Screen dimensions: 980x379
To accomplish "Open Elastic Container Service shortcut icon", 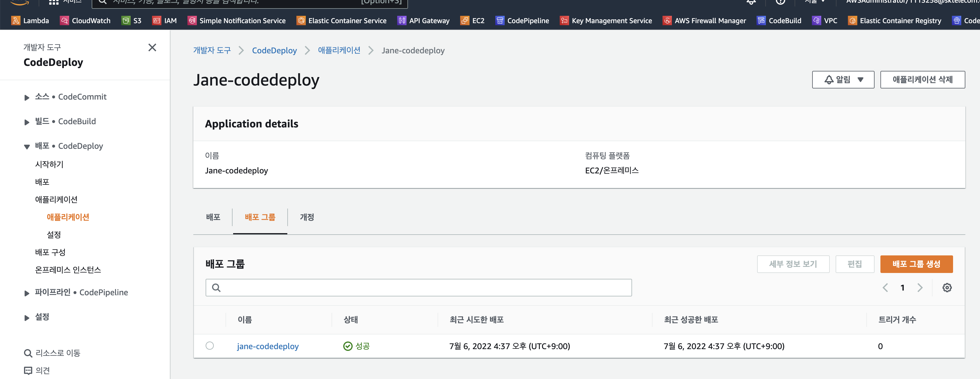I will (301, 21).
